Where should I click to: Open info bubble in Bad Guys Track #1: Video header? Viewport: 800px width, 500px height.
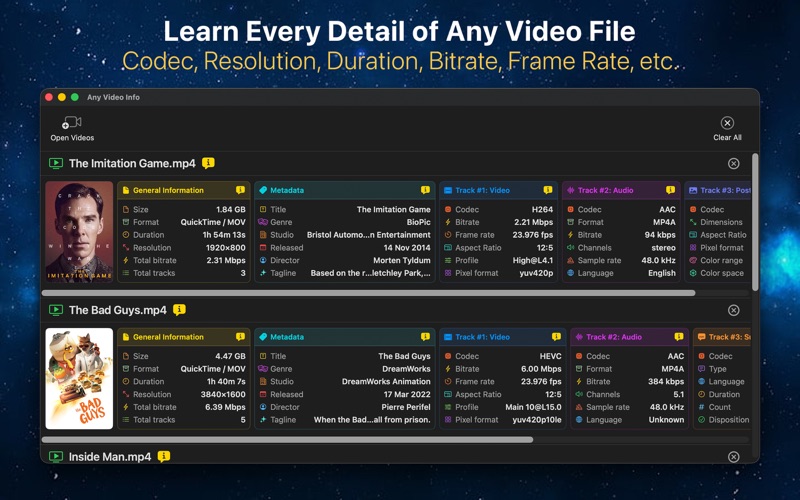556,337
